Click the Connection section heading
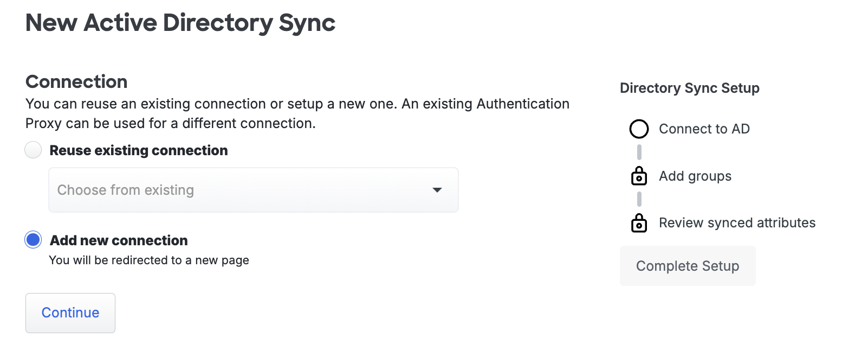The image size is (868, 344). tap(76, 81)
